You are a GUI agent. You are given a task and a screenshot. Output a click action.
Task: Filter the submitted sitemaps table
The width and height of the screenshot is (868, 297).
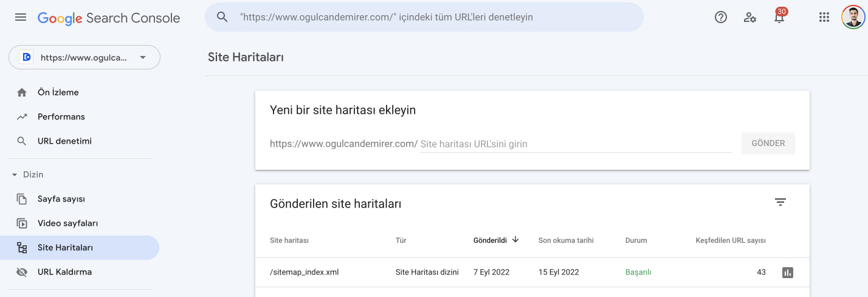[x=780, y=203]
